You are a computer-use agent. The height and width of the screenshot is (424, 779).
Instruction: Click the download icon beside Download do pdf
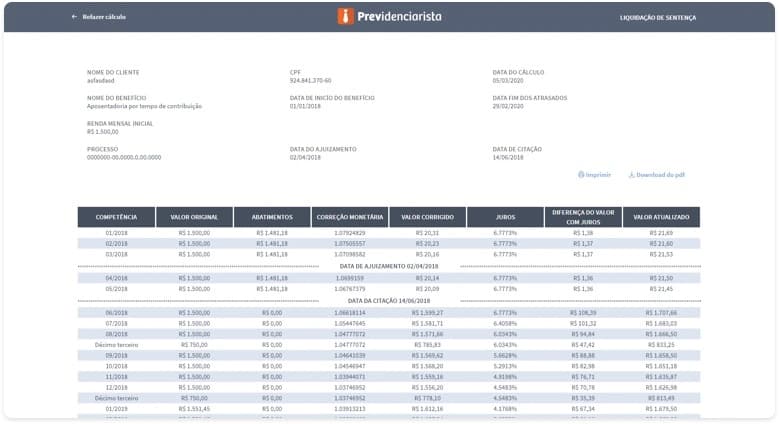click(631, 174)
